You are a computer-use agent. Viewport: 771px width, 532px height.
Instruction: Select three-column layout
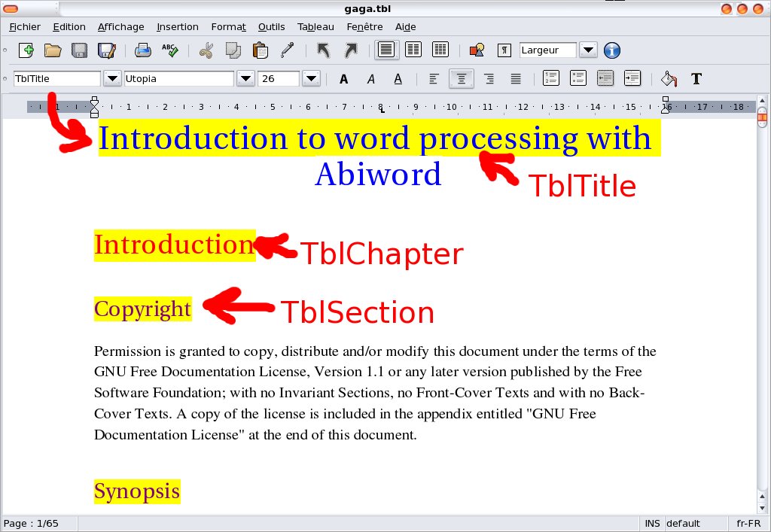(x=440, y=50)
